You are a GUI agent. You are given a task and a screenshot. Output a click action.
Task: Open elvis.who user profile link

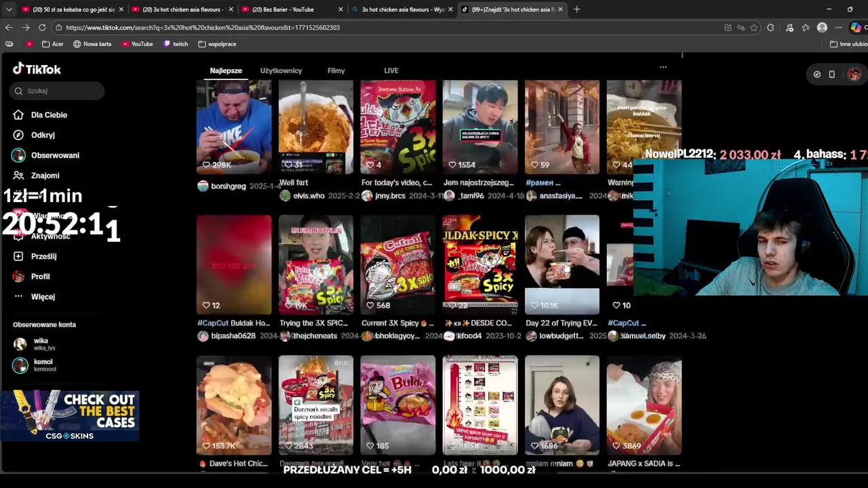(309, 196)
